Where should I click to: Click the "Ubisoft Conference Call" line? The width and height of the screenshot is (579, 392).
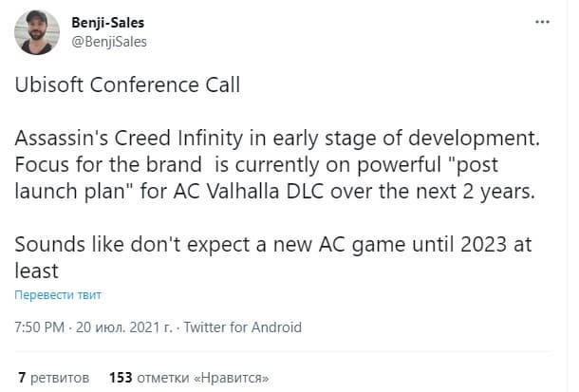pyautogui.click(x=128, y=84)
